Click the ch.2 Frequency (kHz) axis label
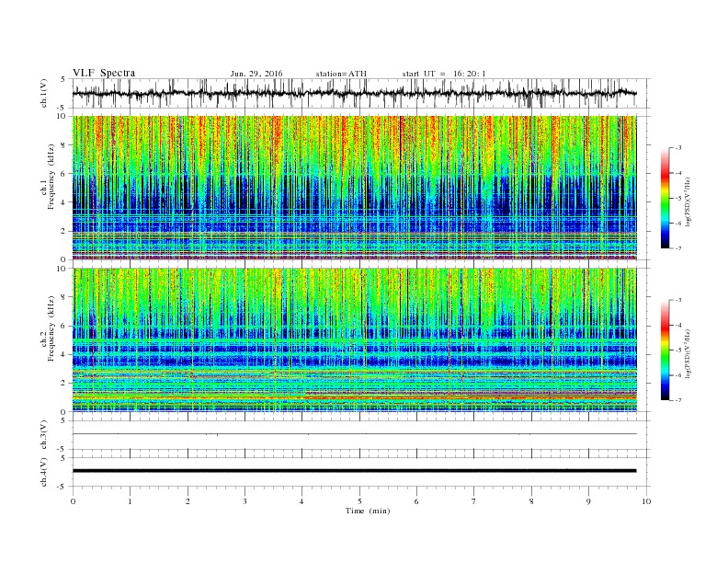728x563 pixels. tap(48, 329)
